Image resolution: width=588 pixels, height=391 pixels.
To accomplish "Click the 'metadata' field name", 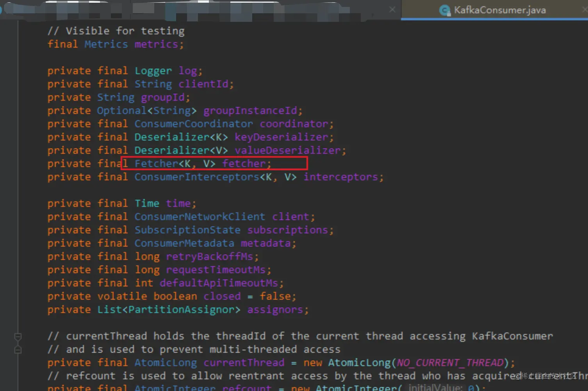I will pos(266,243).
